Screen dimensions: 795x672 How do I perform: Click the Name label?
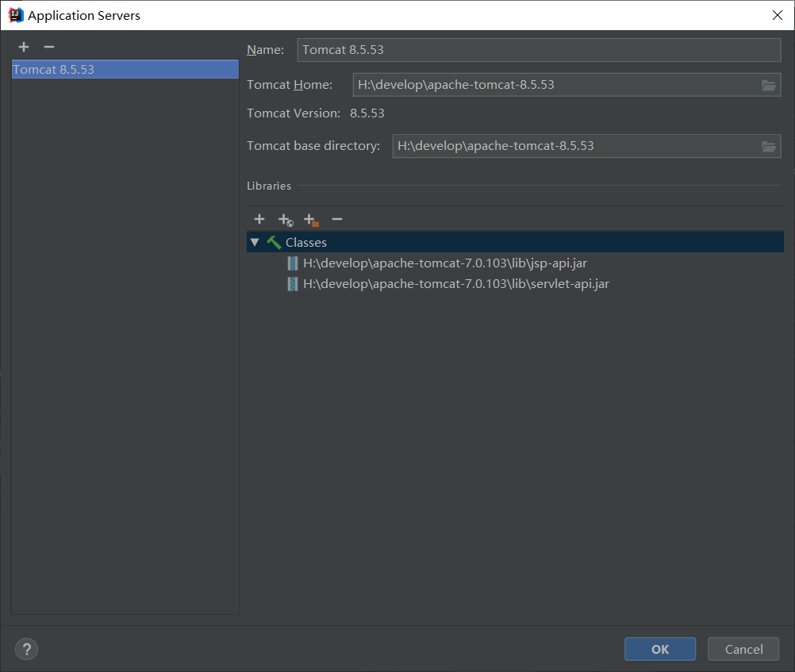[265, 50]
